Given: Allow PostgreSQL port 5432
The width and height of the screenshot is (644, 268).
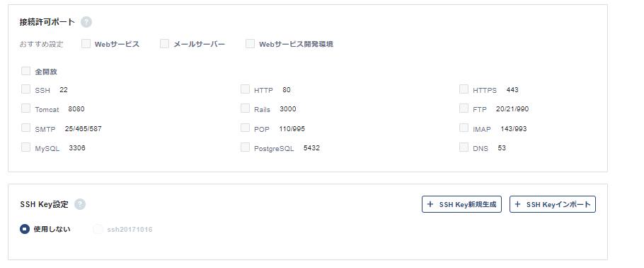Looking at the screenshot, I should pyautogui.click(x=245, y=147).
